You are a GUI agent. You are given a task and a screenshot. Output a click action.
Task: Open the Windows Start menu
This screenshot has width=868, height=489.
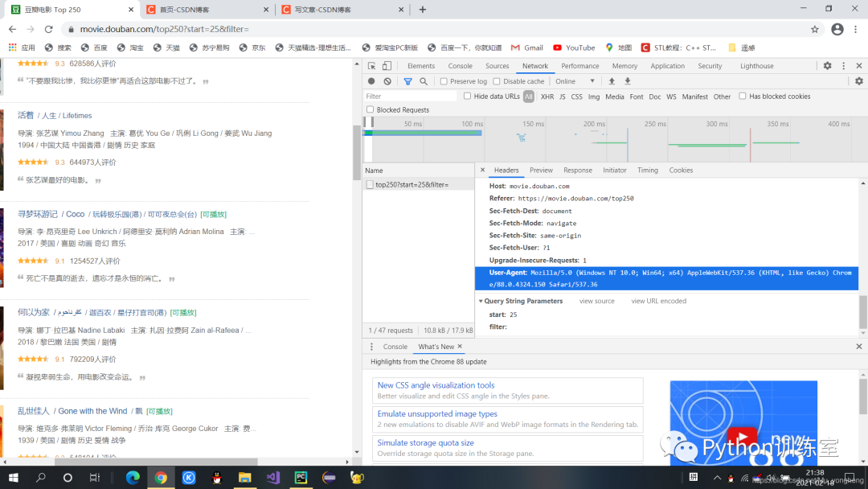coord(14,478)
